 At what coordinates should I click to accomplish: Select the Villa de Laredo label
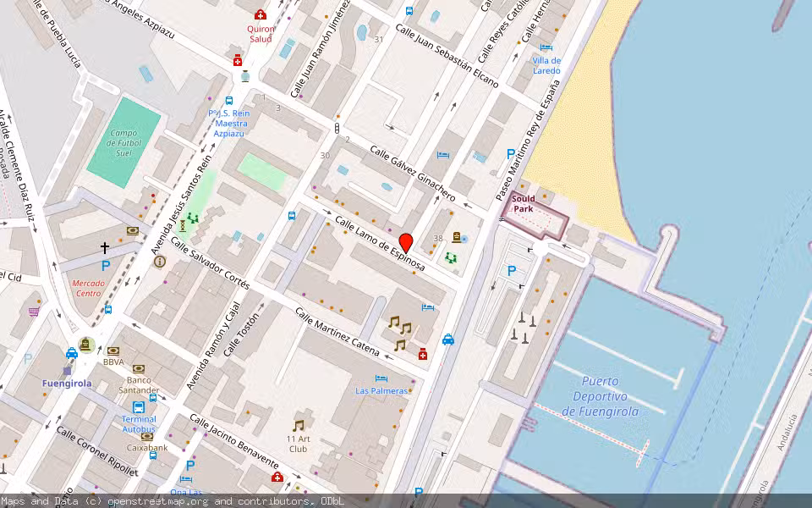point(546,65)
